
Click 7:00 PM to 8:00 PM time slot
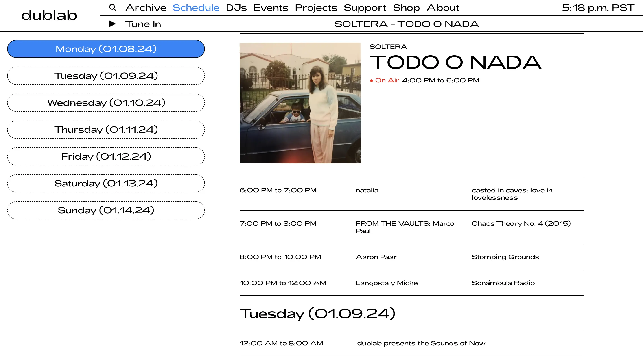pos(278,223)
